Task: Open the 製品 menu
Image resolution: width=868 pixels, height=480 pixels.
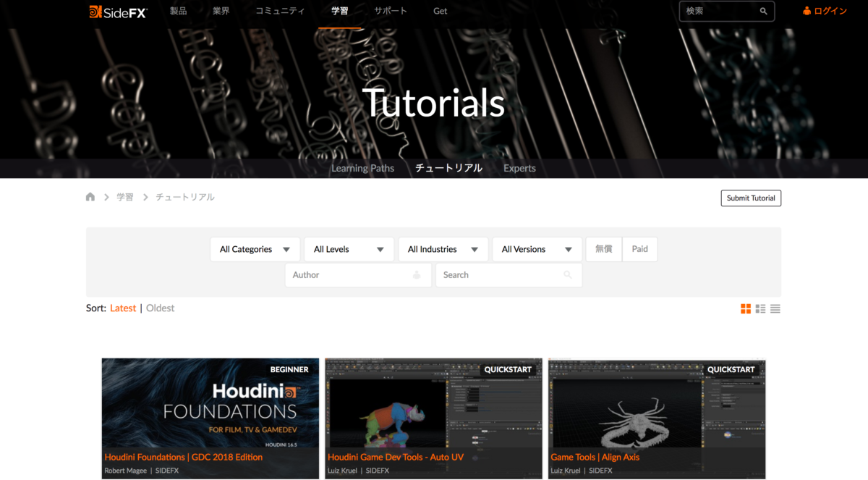Action: pyautogui.click(x=178, y=12)
